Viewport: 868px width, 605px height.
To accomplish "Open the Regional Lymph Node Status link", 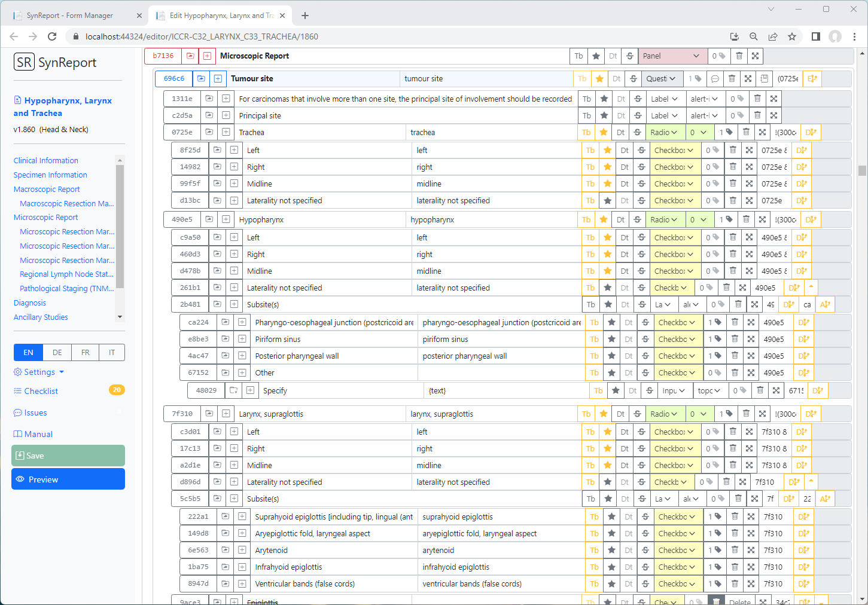I will point(66,274).
